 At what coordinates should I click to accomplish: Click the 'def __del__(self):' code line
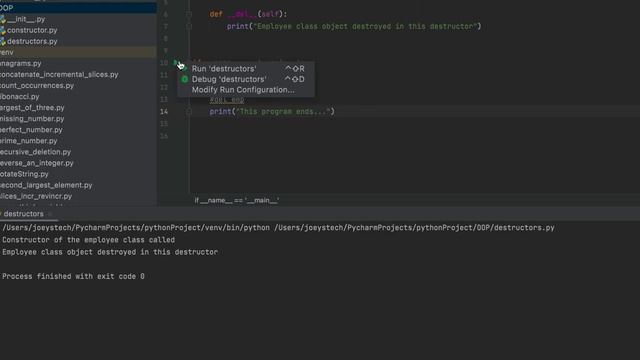point(248,14)
